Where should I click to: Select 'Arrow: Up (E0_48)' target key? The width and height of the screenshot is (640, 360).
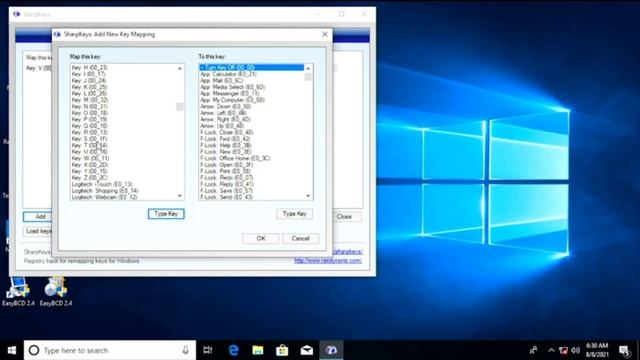pyautogui.click(x=222, y=126)
